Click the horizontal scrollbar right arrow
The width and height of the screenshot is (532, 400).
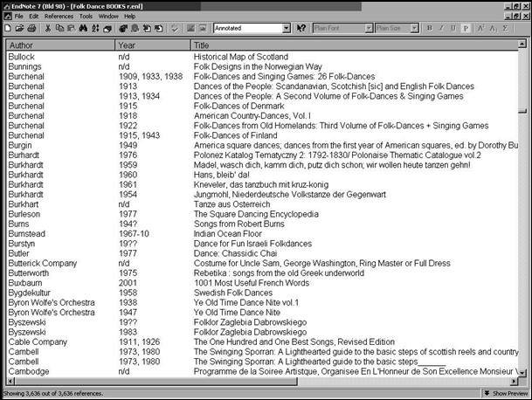point(515,382)
